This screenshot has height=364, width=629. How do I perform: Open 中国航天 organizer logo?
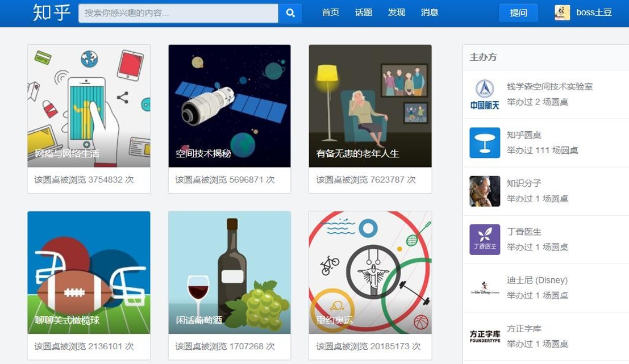485,95
